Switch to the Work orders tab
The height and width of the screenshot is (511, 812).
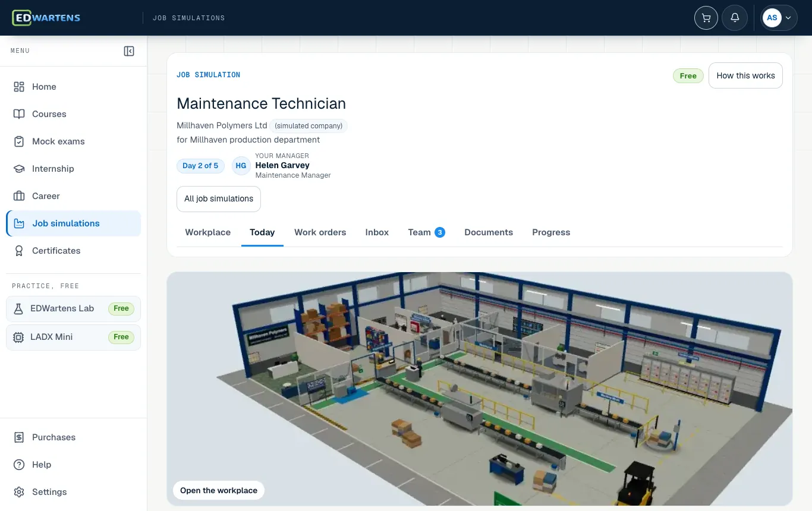point(320,232)
